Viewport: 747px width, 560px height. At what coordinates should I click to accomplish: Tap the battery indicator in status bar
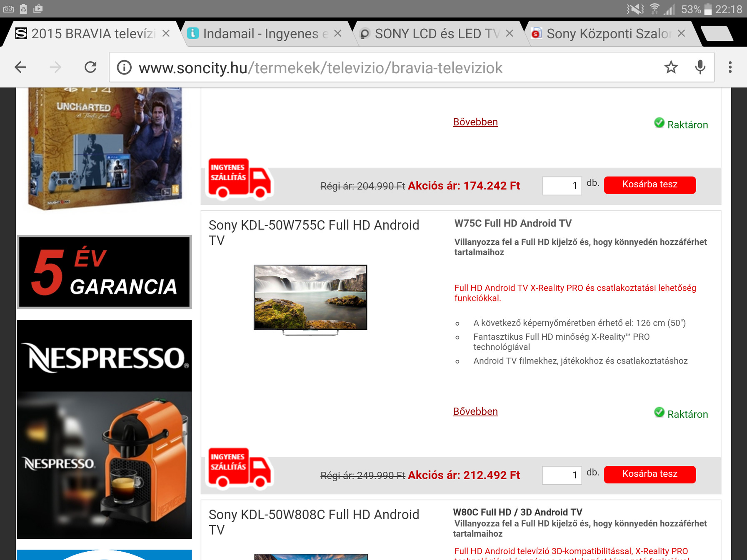click(708, 9)
